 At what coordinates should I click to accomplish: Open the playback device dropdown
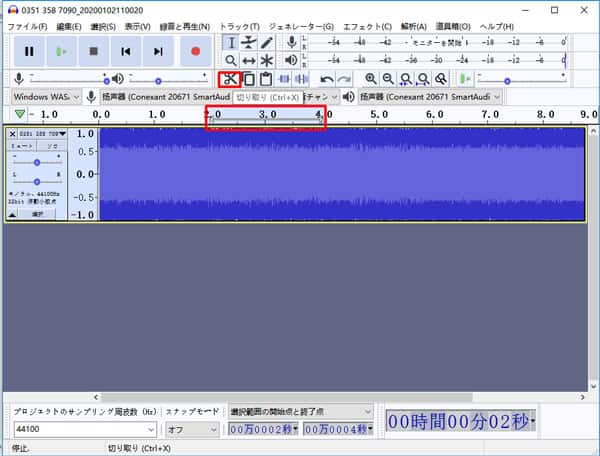pyautogui.click(x=430, y=97)
